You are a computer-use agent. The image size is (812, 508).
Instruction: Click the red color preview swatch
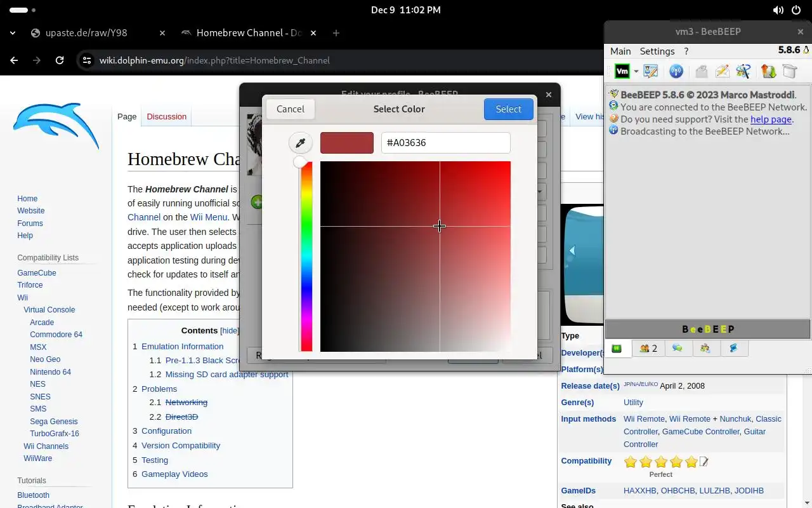pos(347,143)
